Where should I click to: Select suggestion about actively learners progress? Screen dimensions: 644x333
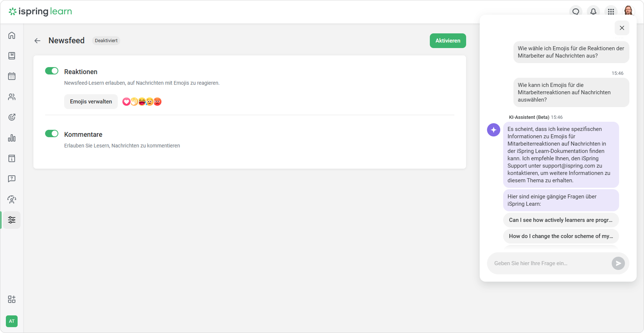pyautogui.click(x=560, y=220)
